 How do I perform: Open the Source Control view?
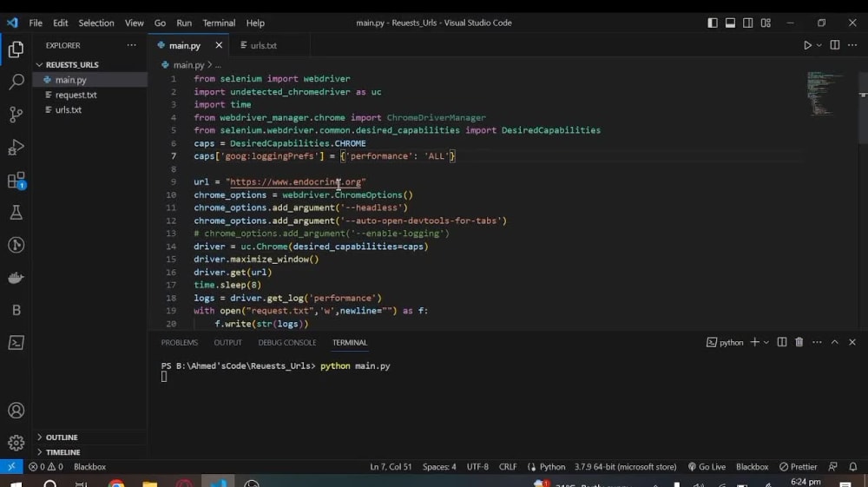point(16,115)
